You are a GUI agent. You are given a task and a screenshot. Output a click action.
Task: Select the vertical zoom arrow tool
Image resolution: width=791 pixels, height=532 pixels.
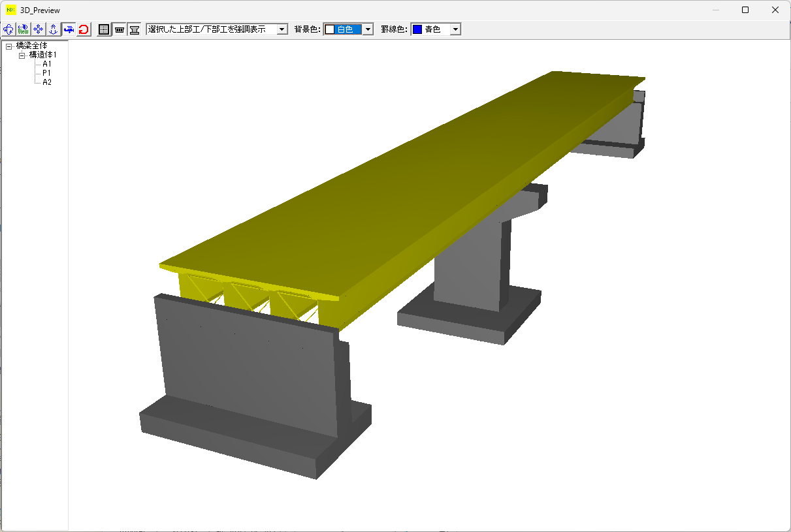tap(54, 29)
